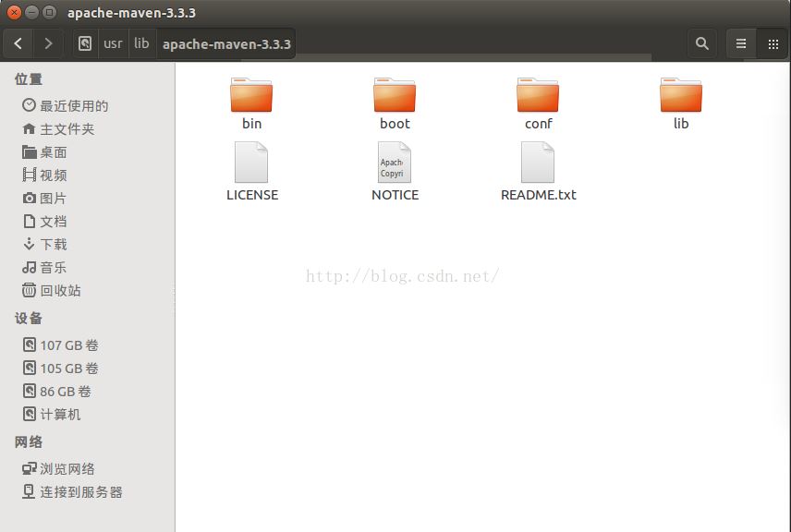
Task: Open 最近使用的 recent files in sidebar
Action: coord(88,105)
